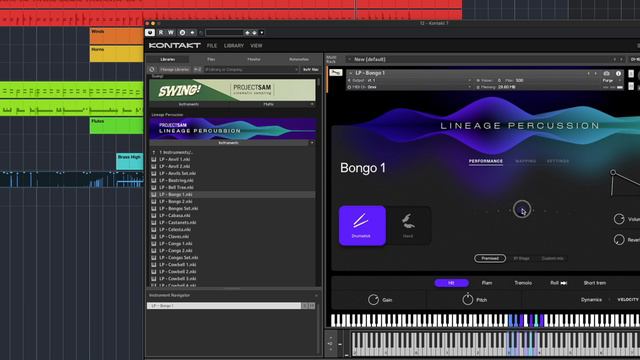Click file icon of 'LP - Bongo 1.nki'
Image resolution: width=640 pixels, height=360 pixels.
coord(154,195)
